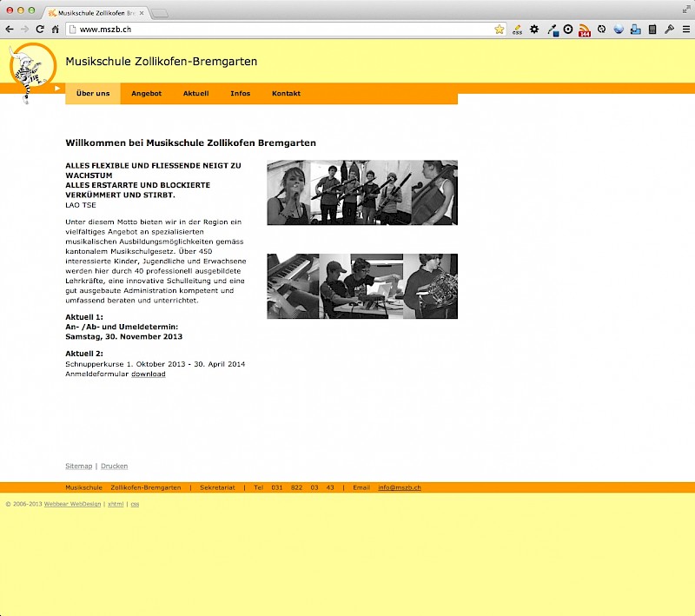Click the address bar showing www.mszb.ch

pyautogui.click(x=278, y=29)
